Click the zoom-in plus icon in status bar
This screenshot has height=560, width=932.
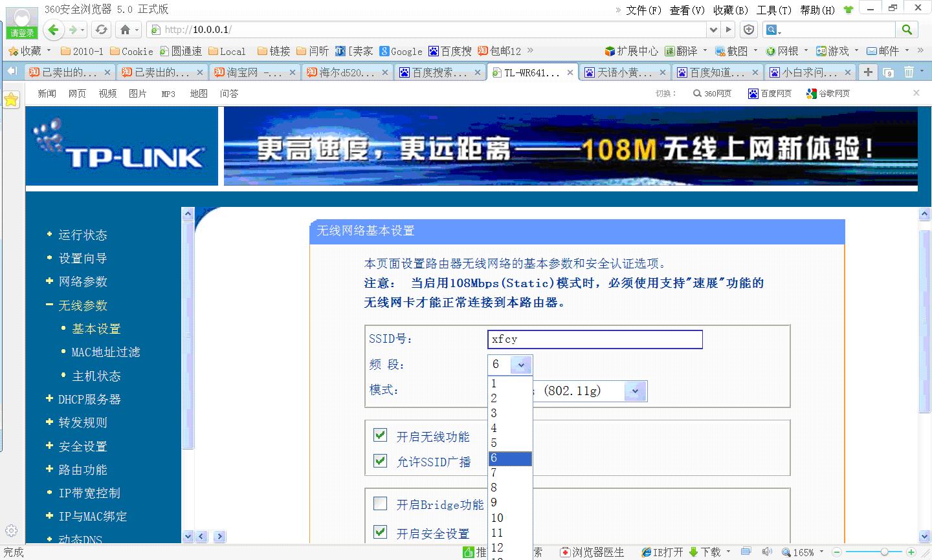[911, 553]
